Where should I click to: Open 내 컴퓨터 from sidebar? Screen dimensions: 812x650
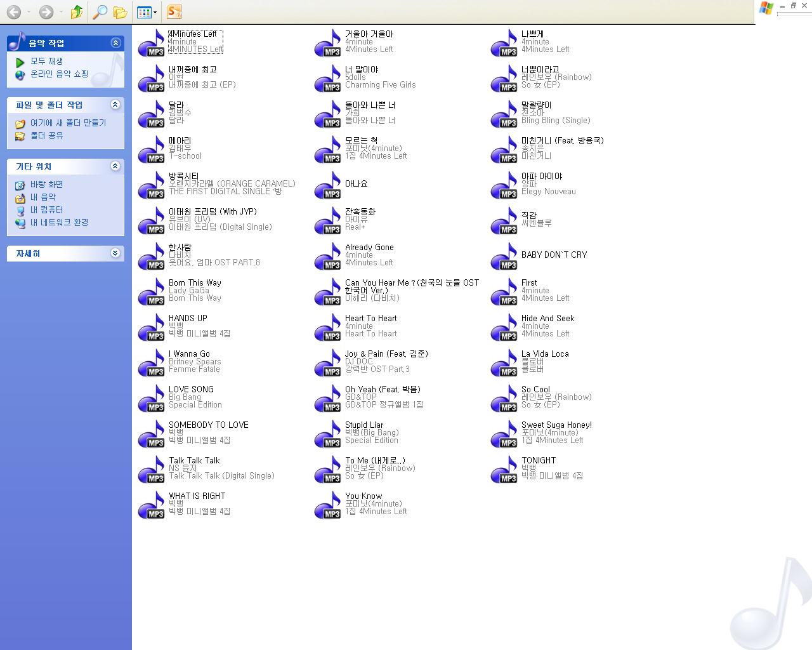pos(47,210)
